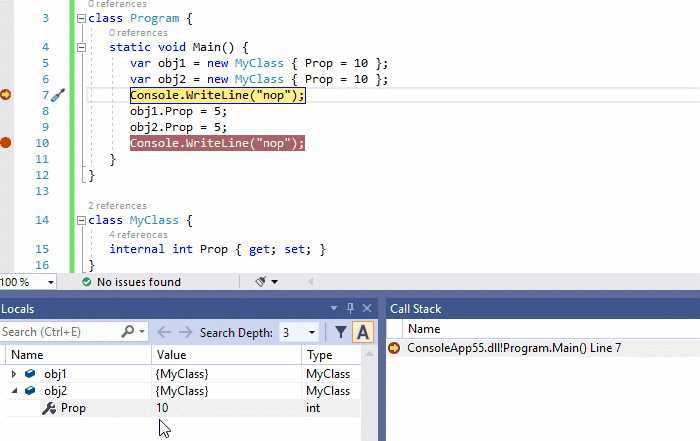This screenshot has height=441, width=700.
Task: Click the Value column header in Locals
Action: coord(227,355)
